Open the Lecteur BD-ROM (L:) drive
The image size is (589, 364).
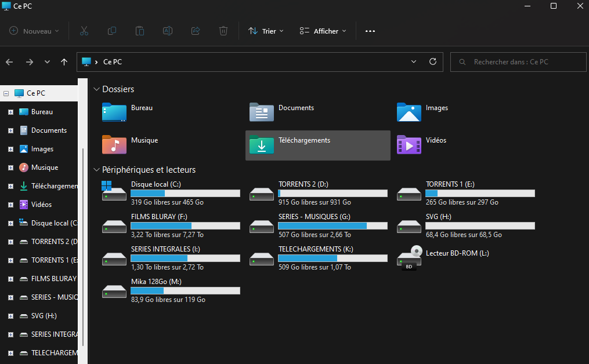tap(450, 253)
